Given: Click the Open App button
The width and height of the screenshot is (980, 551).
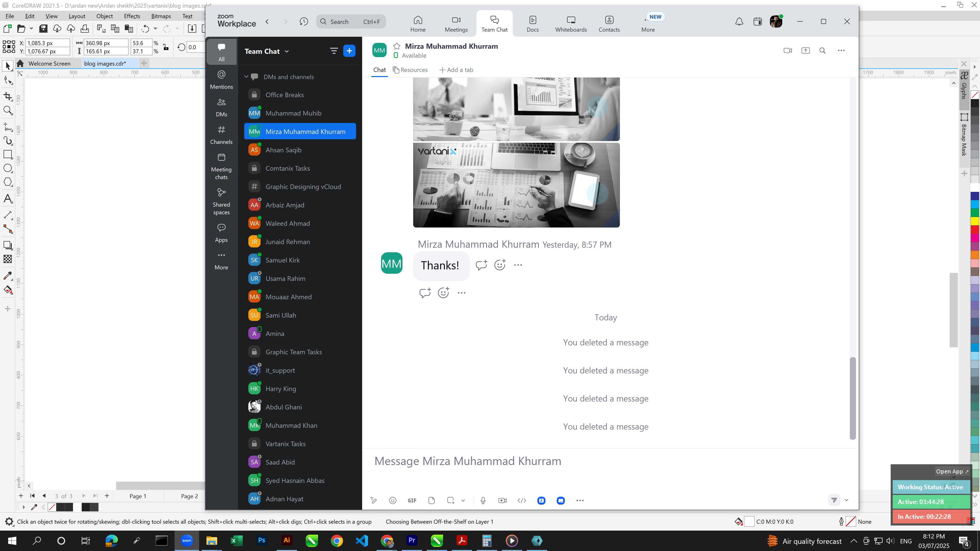Looking at the screenshot, I should pyautogui.click(x=952, y=471).
